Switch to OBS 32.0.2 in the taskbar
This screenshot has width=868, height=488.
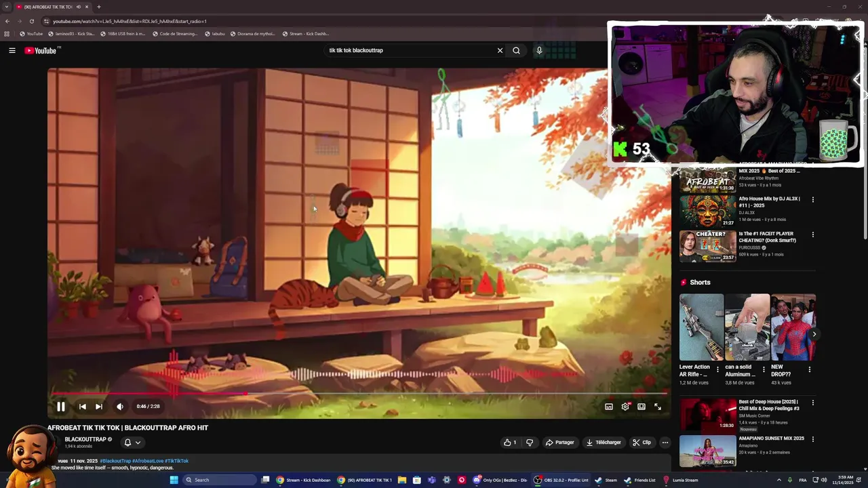click(561, 480)
